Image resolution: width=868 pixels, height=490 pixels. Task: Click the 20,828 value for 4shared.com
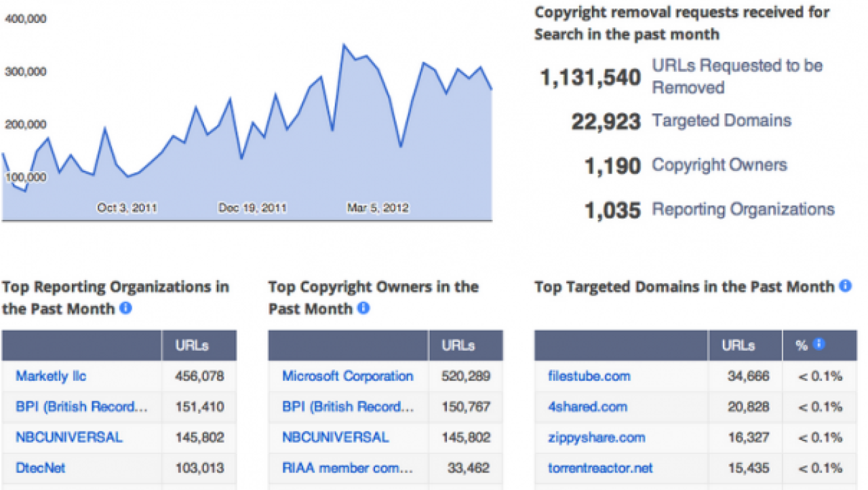click(749, 407)
